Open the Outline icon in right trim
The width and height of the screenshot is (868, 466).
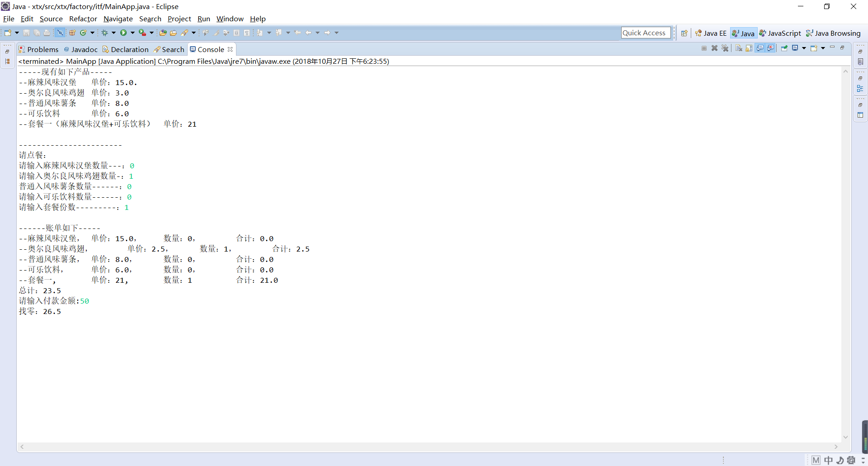860,89
